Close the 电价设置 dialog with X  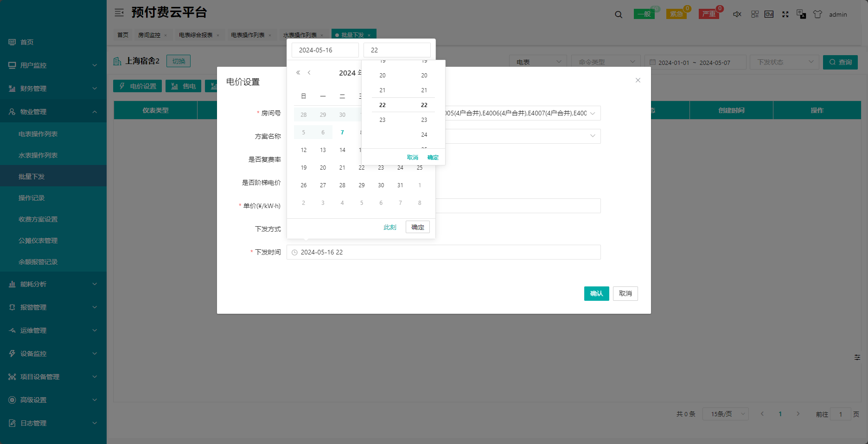[x=638, y=80]
